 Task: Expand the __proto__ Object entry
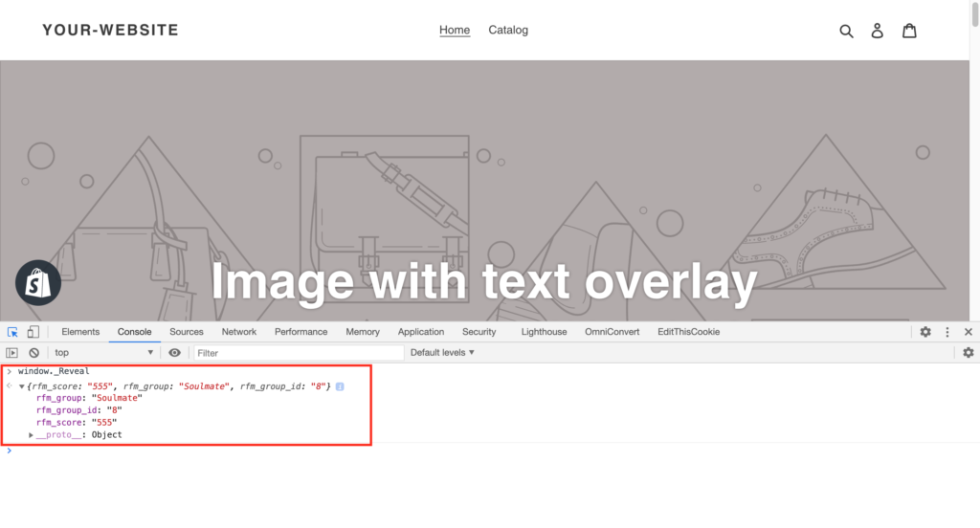tap(32, 435)
